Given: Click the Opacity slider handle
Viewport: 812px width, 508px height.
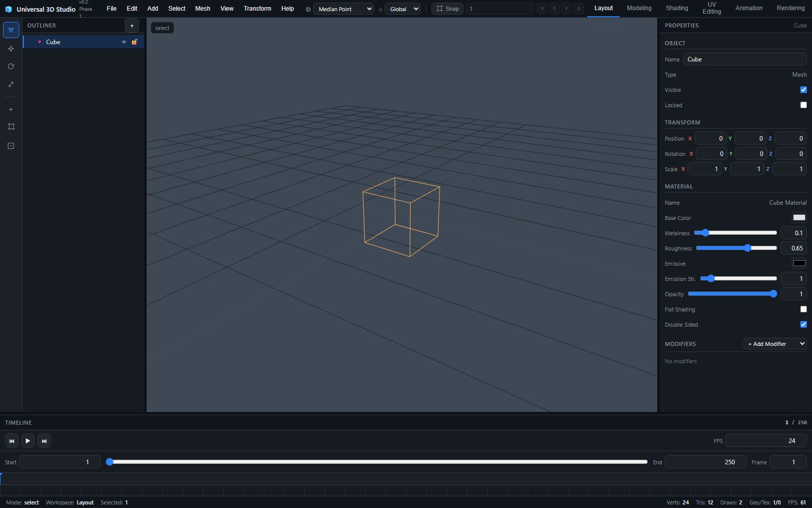Looking at the screenshot, I should 773,294.
